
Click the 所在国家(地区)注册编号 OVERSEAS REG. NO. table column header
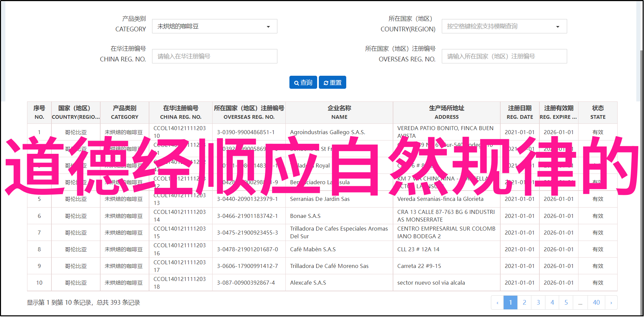(x=249, y=112)
